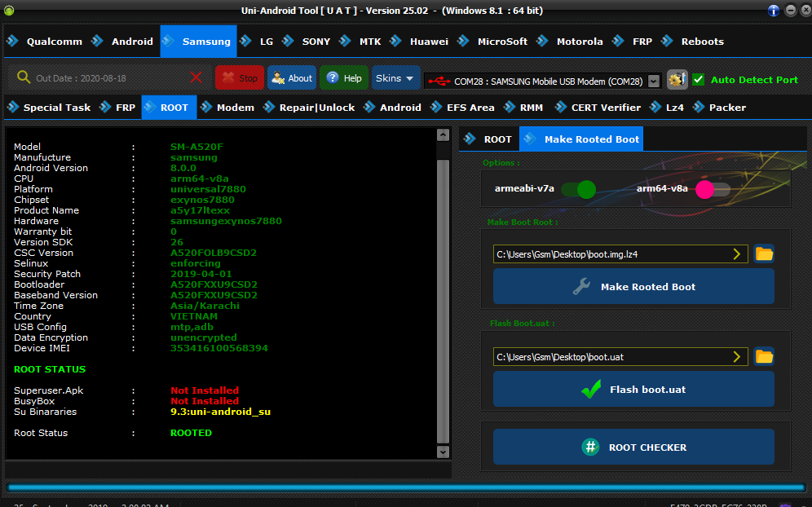The width and height of the screenshot is (812, 507).
Task: Open the COM28 port selection combo box
Action: point(542,82)
